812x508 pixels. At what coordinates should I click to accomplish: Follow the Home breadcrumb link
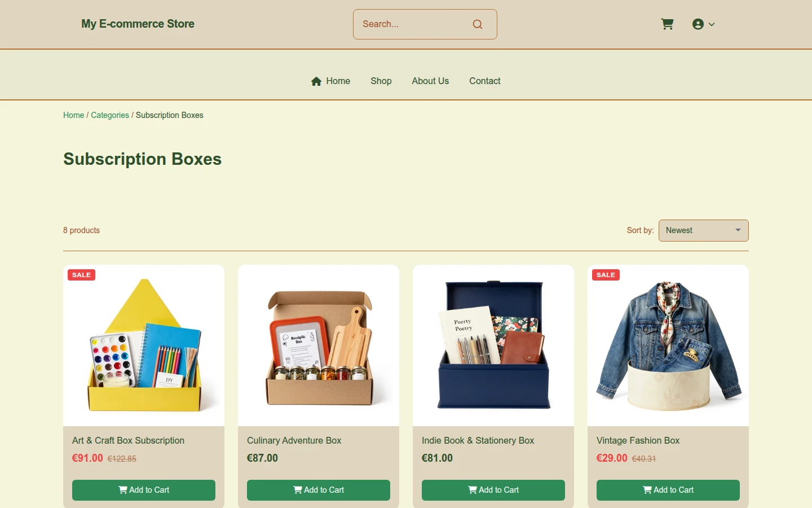coord(73,115)
